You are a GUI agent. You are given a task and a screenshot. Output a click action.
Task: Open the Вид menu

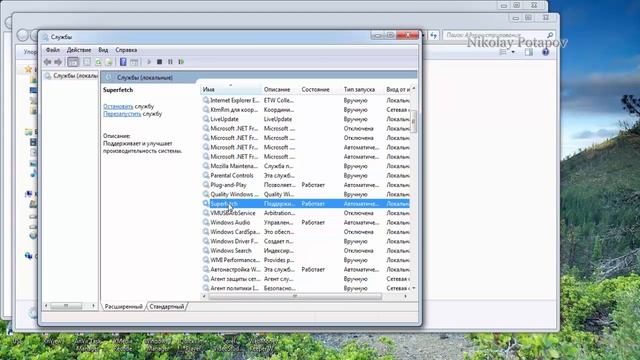tap(103, 50)
